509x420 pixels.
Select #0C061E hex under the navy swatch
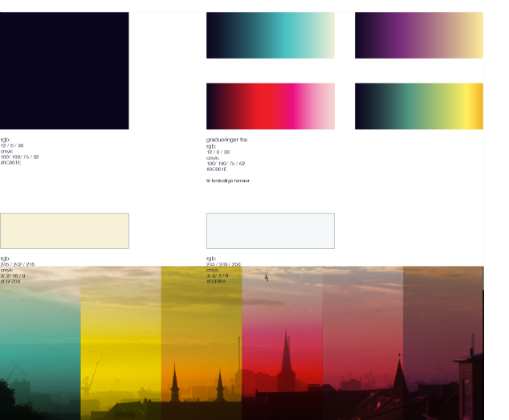coord(10,163)
